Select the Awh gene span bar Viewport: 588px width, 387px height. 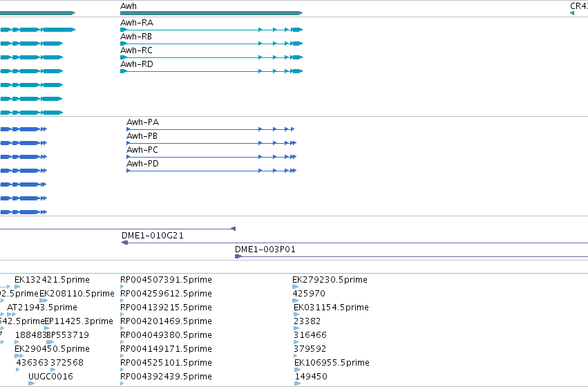pyautogui.click(x=211, y=13)
